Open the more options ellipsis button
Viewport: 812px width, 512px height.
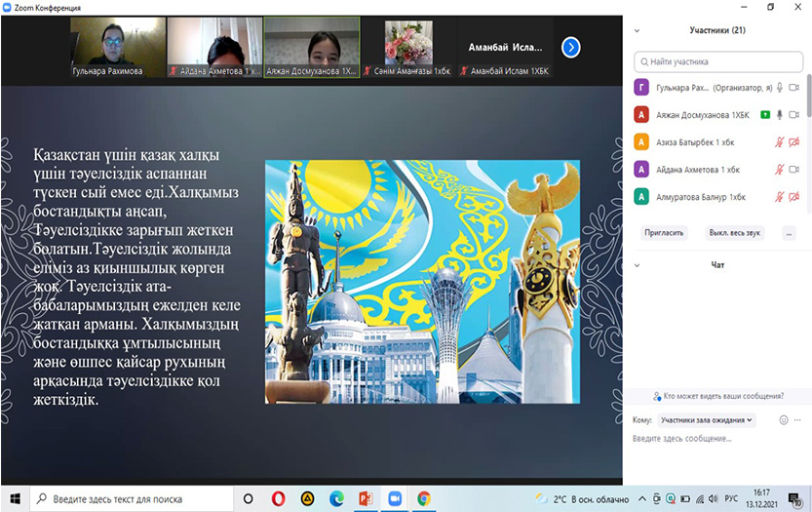coord(789,233)
